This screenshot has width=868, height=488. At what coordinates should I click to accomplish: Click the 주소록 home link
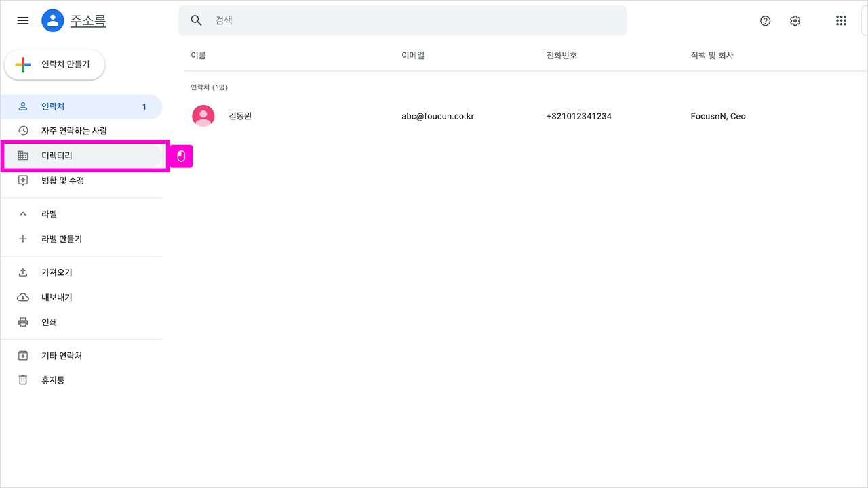click(x=87, y=20)
